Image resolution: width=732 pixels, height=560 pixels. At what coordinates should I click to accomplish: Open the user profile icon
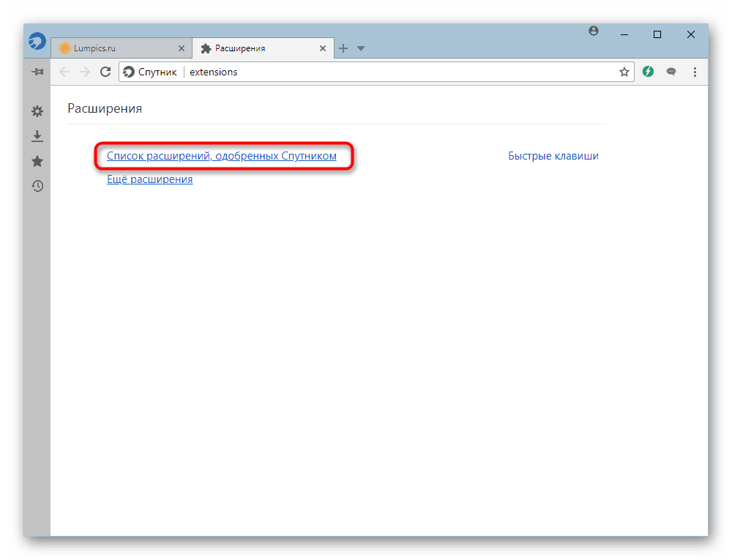coord(594,31)
